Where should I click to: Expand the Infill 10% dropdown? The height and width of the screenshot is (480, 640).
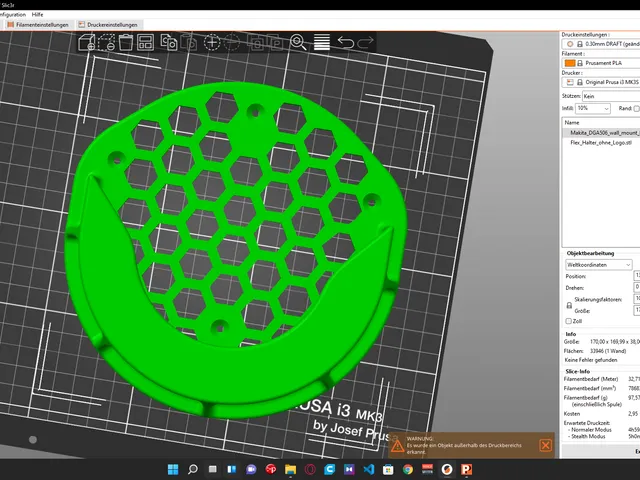593,108
